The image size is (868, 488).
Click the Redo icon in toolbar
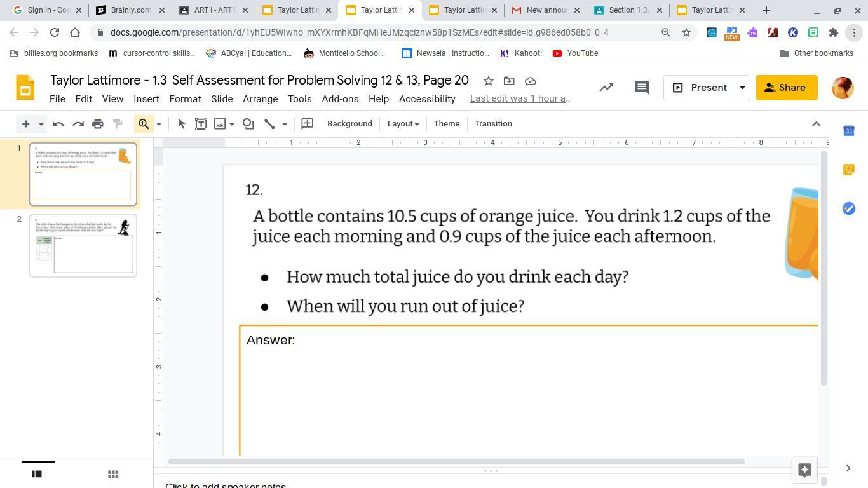(x=78, y=124)
